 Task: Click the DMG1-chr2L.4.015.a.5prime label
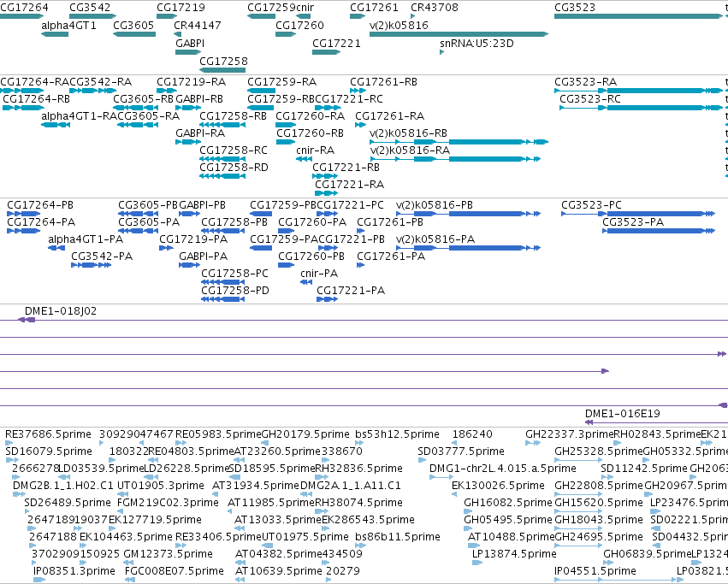tap(503, 469)
